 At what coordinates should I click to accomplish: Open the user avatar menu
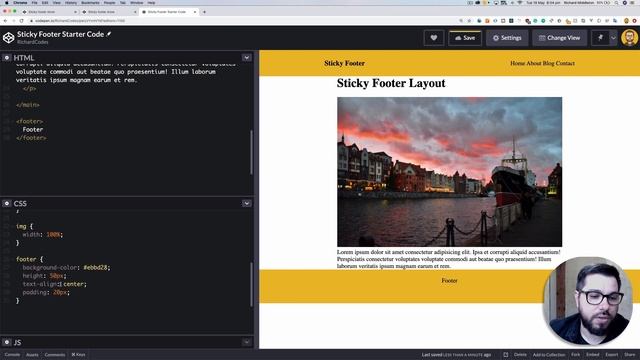(629, 38)
